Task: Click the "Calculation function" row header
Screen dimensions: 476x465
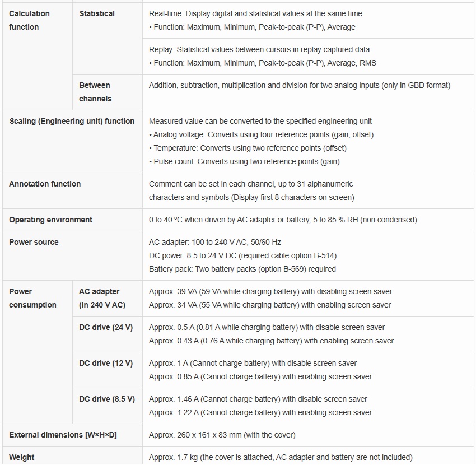Action: [30, 20]
